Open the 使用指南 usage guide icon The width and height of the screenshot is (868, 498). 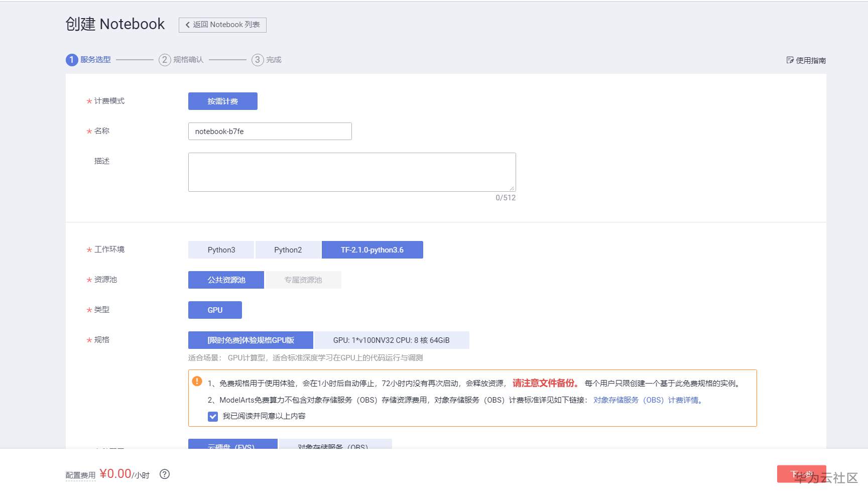(790, 60)
